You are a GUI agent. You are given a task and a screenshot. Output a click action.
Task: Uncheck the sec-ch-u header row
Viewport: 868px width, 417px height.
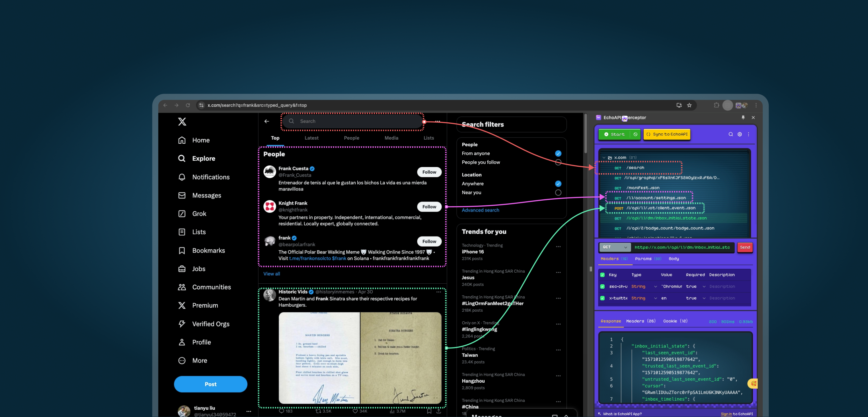[x=602, y=286]
